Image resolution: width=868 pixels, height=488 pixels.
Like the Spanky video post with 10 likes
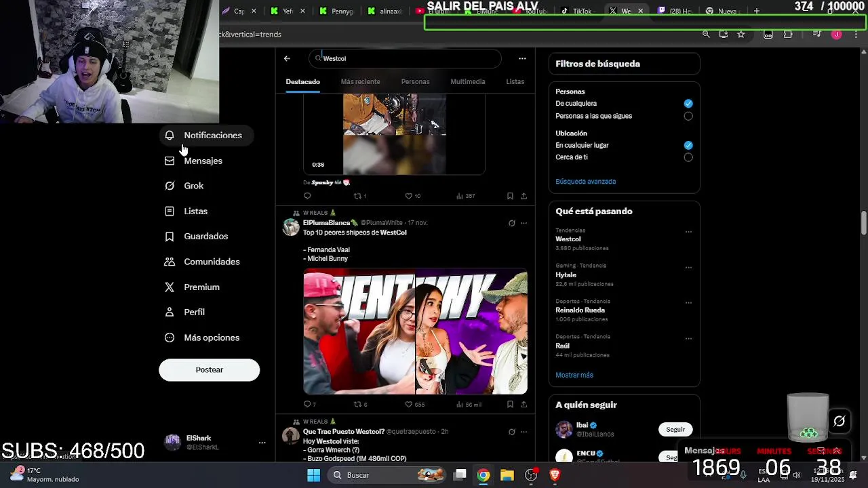point(412,196)
